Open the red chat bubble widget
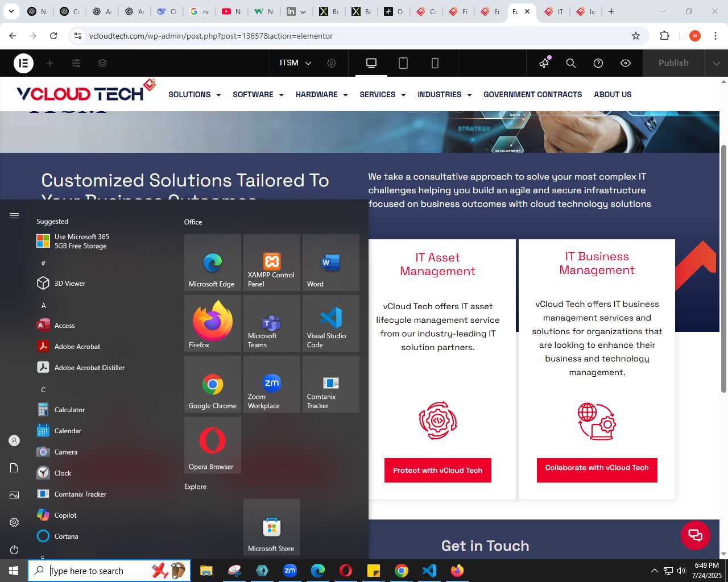Screen dimensions: 728x582 point(696,535)
